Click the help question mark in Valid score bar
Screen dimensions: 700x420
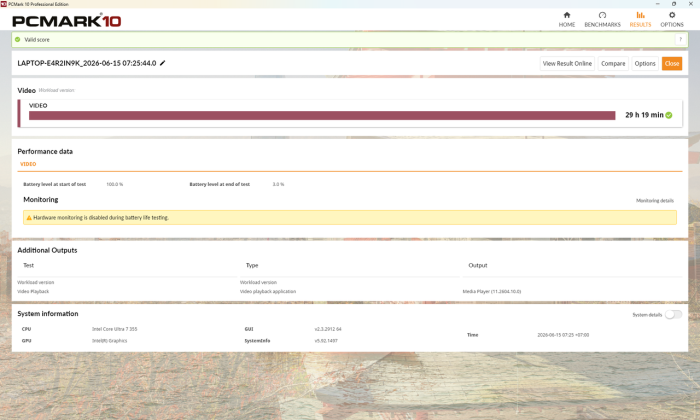pyautogui.click(x=680, y=39)
